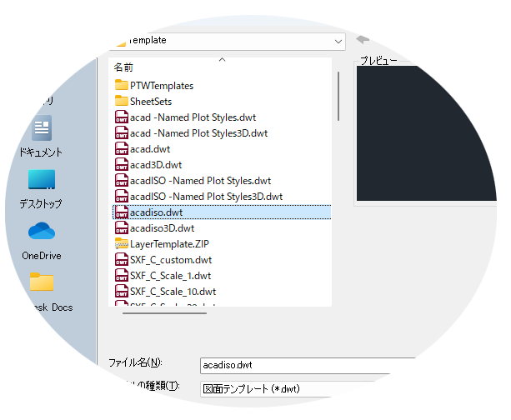Click the プレビュー preview pane
The image size is (511, 420).
point(427,133)
